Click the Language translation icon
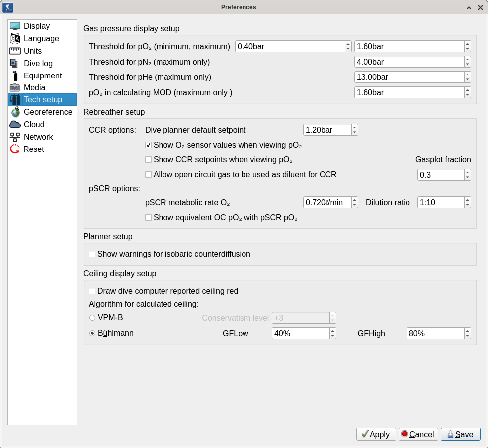The width and height of the screenshot is (488, 448). click(15, 39)
